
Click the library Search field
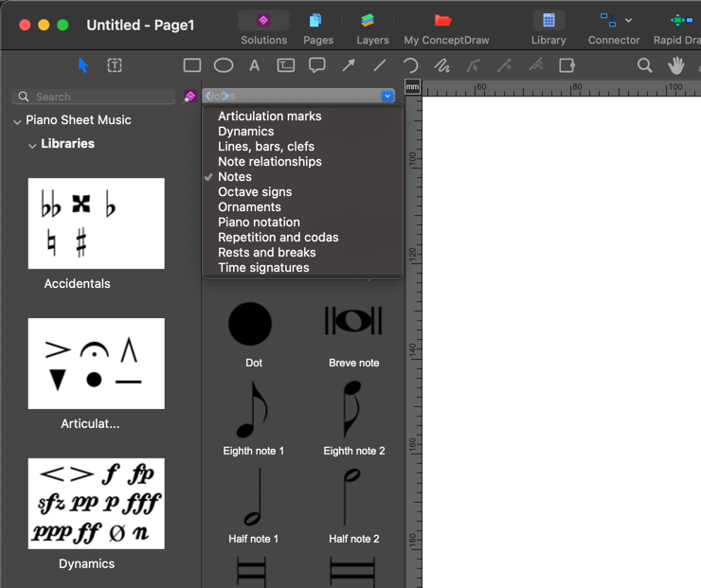tap(94, 97)
